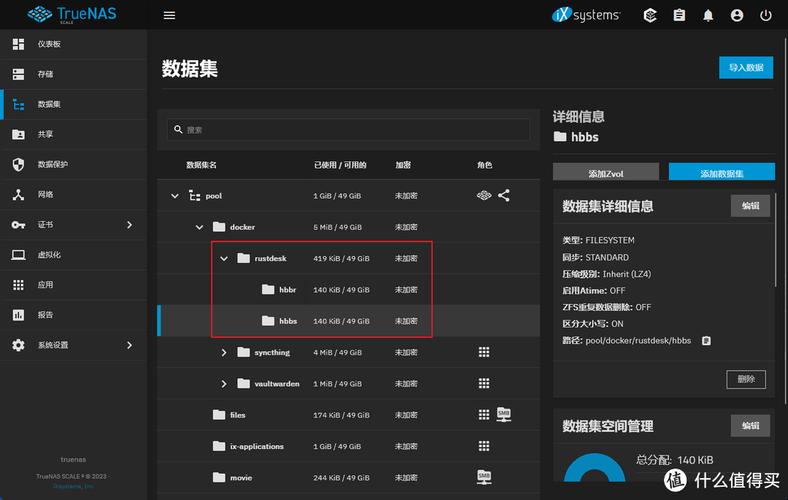Open the alerts bell icon
The width and height of the screenshot is (788, 500).
pos(708,15)
